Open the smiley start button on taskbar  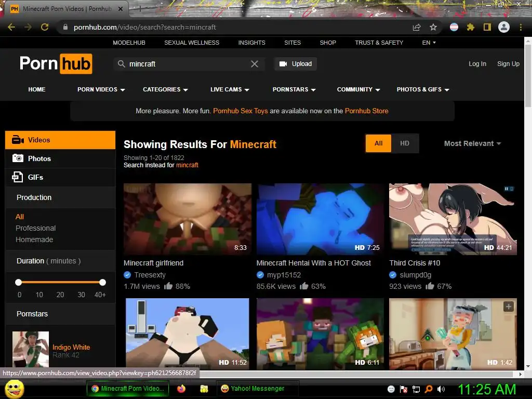(x=14, y=389)
